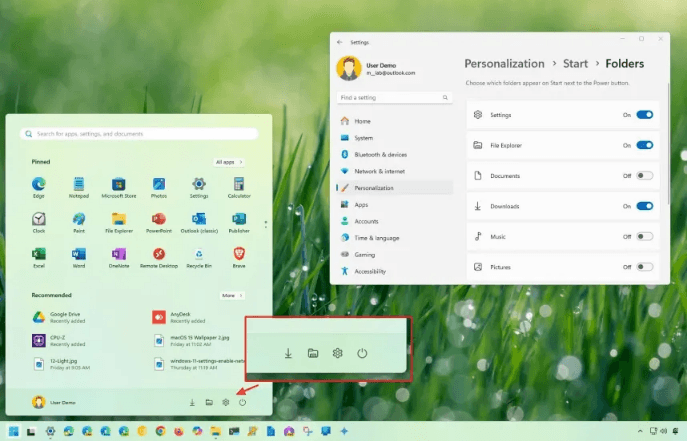Turn off the File Explorer folder toggle

645,145
